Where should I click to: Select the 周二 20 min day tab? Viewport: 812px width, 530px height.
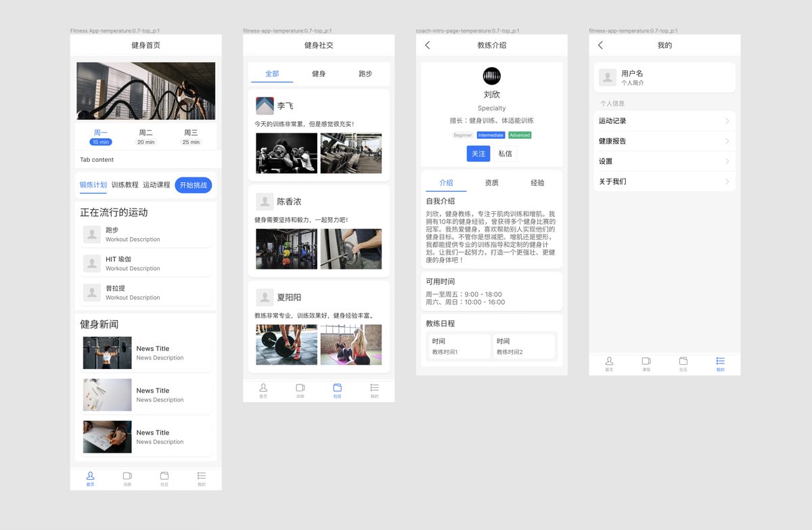tap(146, 137)
